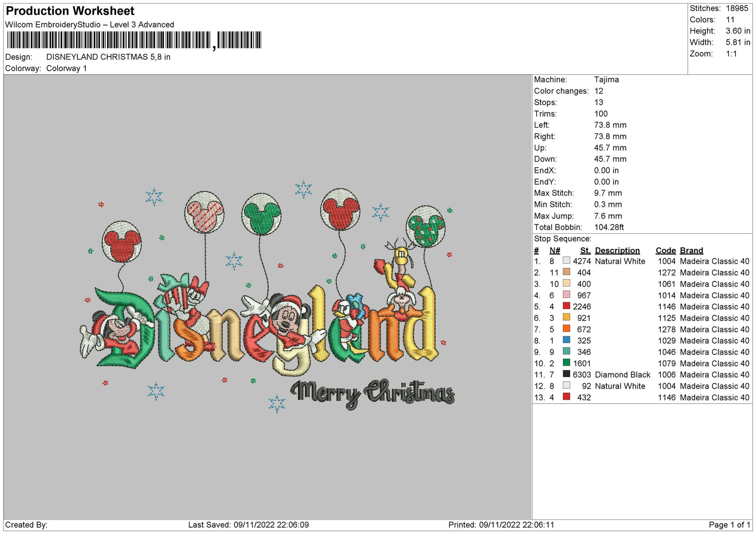Select the yellow swatch in row 6
This screenshot has height=534, width=756.
tap(566, 317)
